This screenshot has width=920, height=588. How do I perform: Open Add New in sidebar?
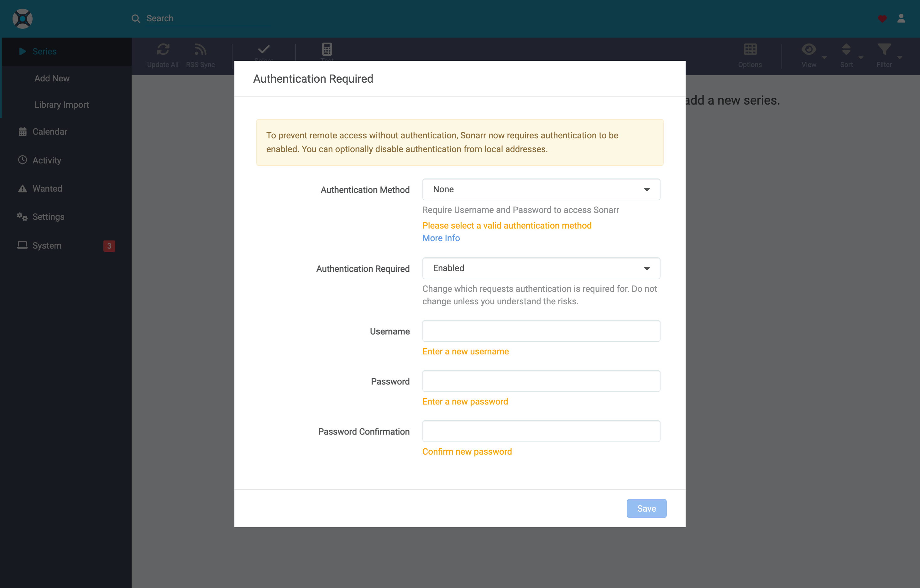coord(66,78)
